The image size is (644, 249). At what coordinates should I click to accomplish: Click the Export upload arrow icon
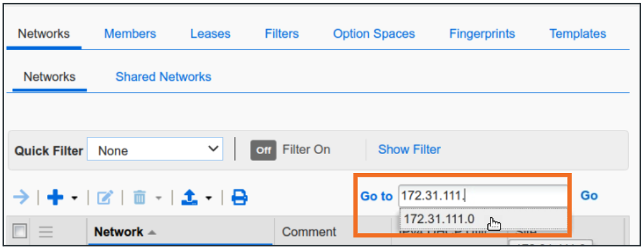[190, 198]
